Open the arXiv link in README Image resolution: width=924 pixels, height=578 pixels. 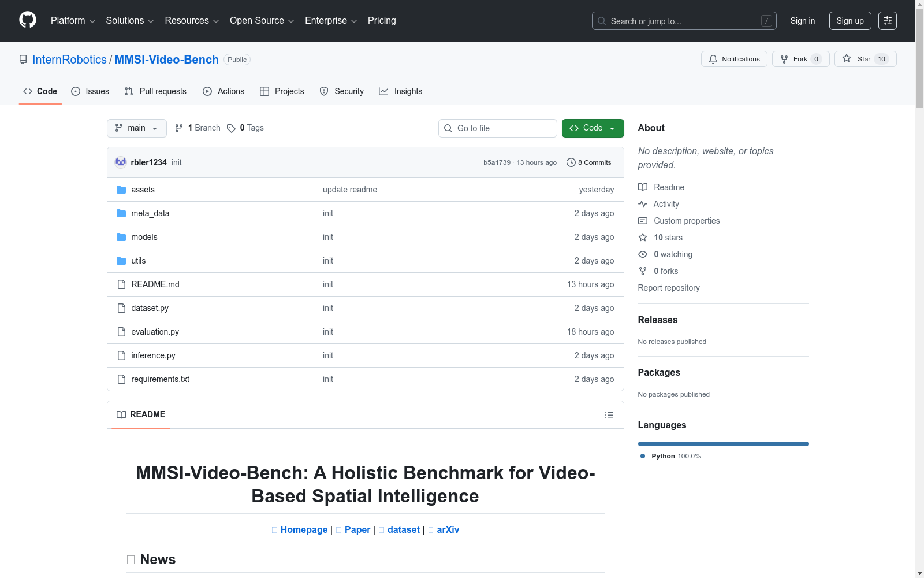click(444, 529)
